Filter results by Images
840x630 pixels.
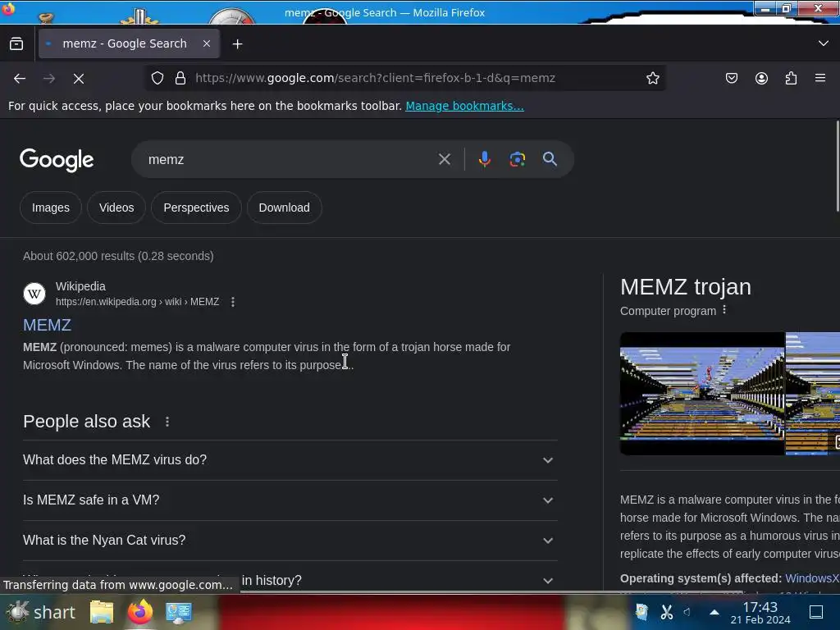pos(50,208)
